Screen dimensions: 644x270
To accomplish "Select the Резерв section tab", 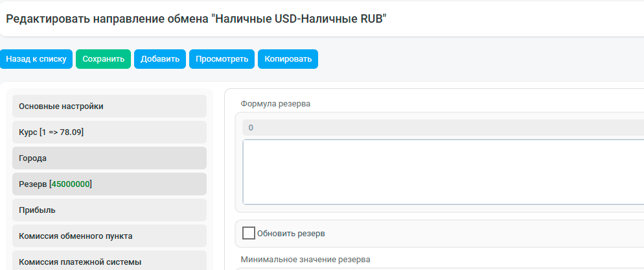I will point(109,184).
